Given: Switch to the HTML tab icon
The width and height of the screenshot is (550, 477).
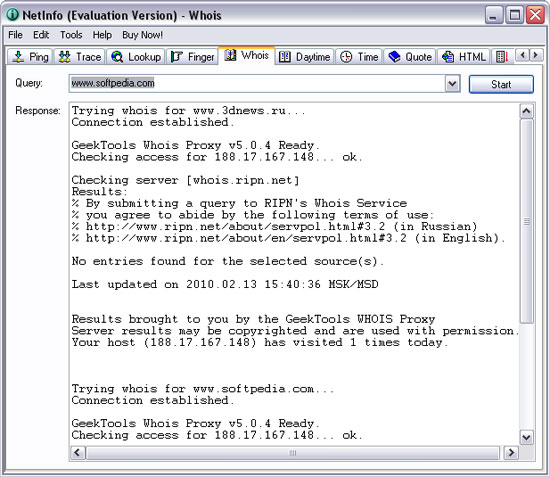Looking at the screenshot, I should (448, 56).
